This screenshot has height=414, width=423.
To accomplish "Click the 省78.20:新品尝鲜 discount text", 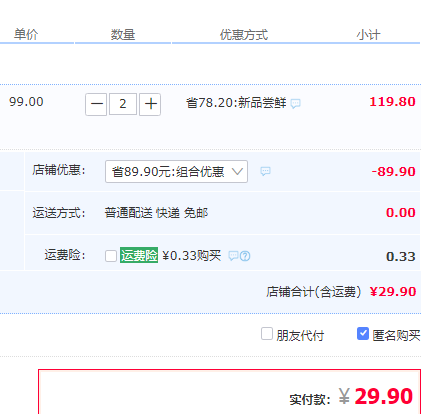I will click(236, 103).
